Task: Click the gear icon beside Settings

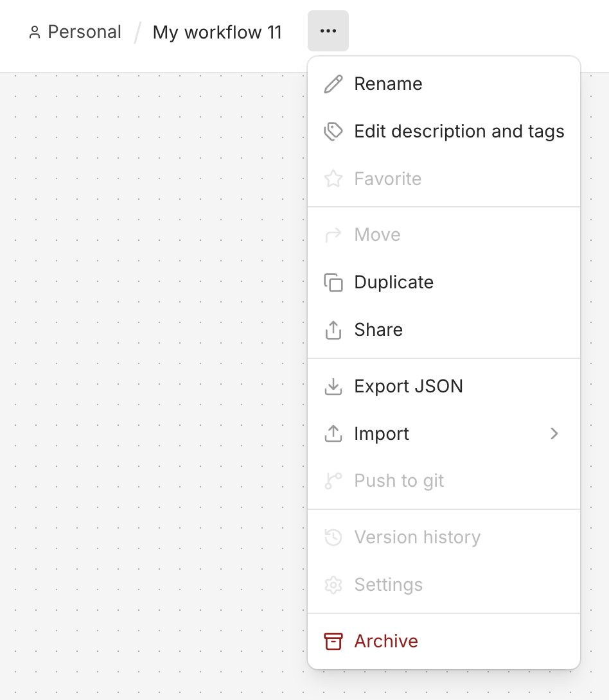Action: click(x=333, y=584)
